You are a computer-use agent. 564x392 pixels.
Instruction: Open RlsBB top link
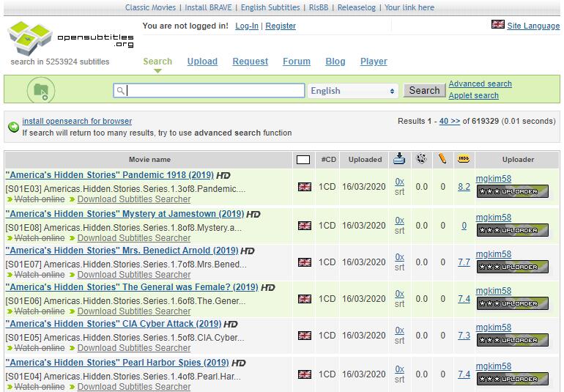pos(319,7)
